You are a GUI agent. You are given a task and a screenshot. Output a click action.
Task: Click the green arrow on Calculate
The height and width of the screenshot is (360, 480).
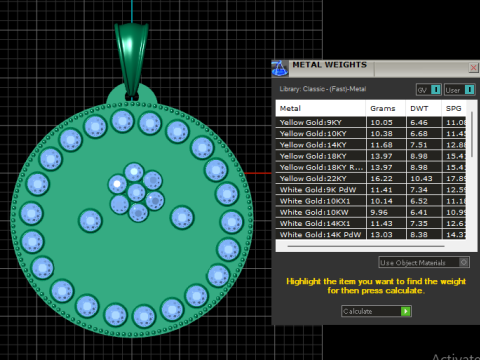(x=405, y=311)
